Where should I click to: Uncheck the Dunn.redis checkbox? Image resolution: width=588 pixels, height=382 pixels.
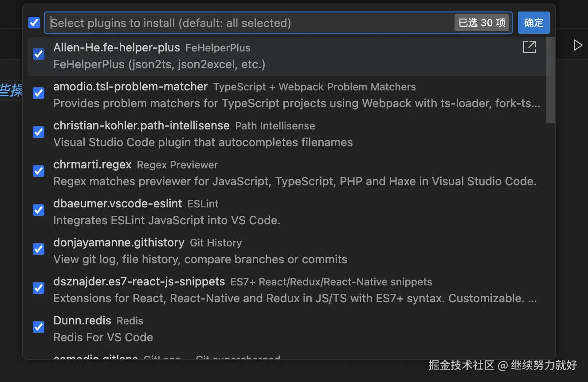[x=39, y=327]
